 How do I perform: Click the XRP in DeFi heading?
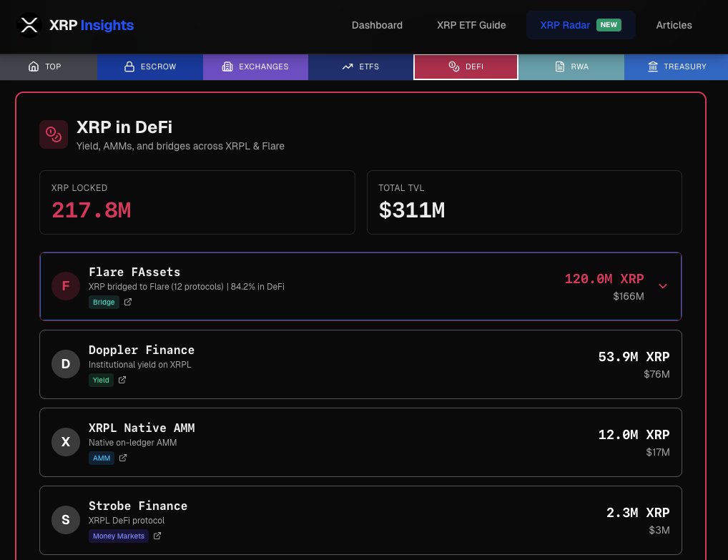tap(124, 127)
